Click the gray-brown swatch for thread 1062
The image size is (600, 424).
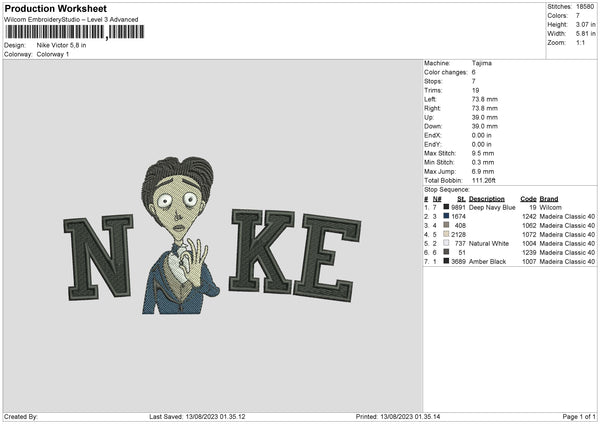click(x=446, y=225)
